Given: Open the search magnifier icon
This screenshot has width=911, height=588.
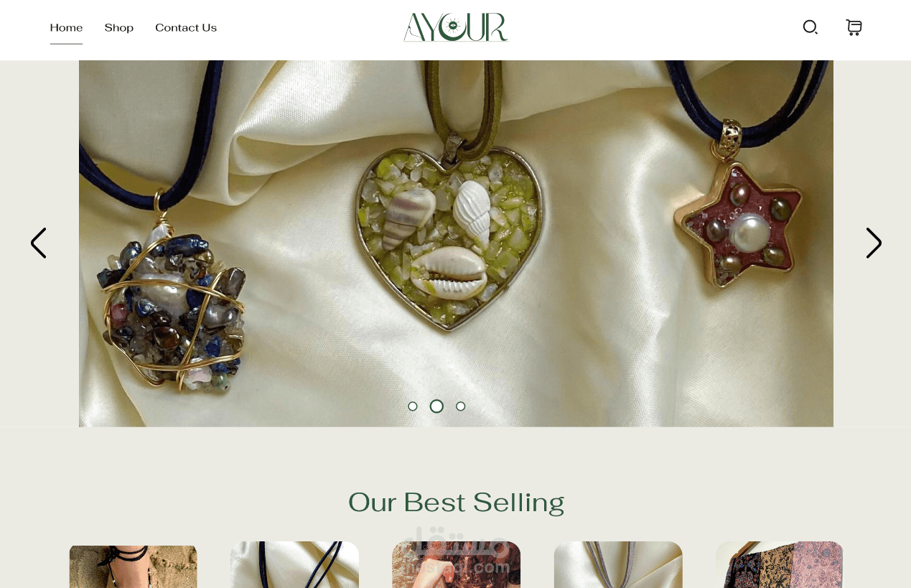Looking at the screenshot, I should pos(810,27).
